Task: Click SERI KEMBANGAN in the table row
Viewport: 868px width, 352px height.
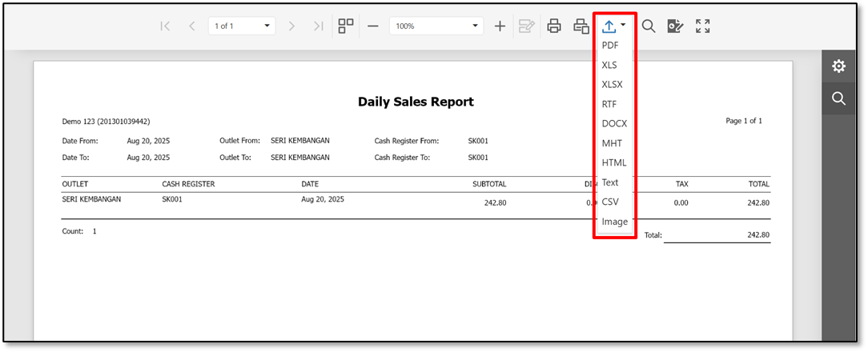Action: coord(91,199)
